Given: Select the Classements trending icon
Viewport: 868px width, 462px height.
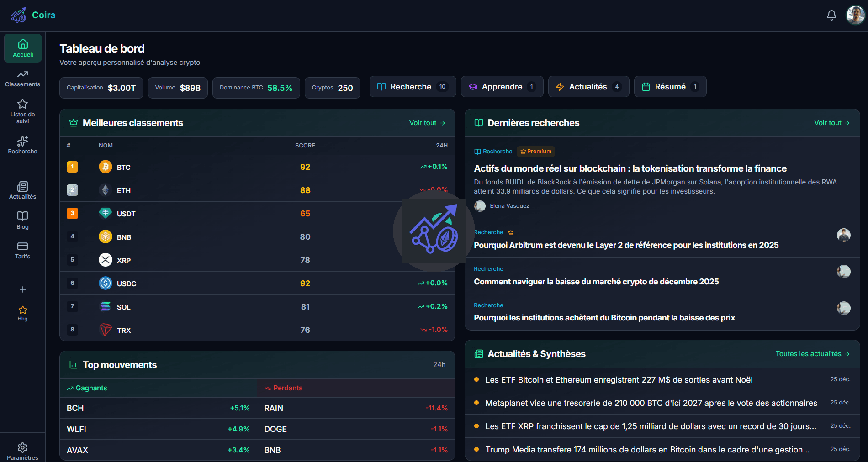Looking at the screenshot, I should (x=22, y=74).
